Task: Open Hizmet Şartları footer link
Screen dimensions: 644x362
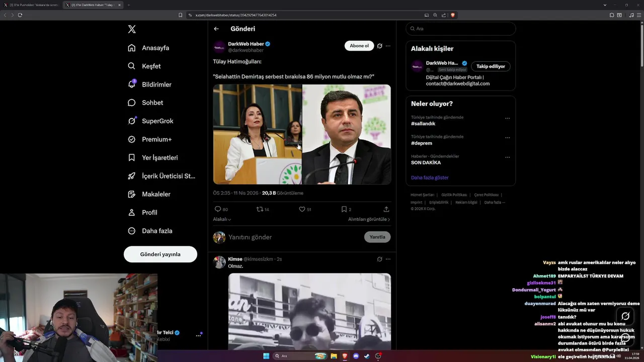Action: click(422, 195)
